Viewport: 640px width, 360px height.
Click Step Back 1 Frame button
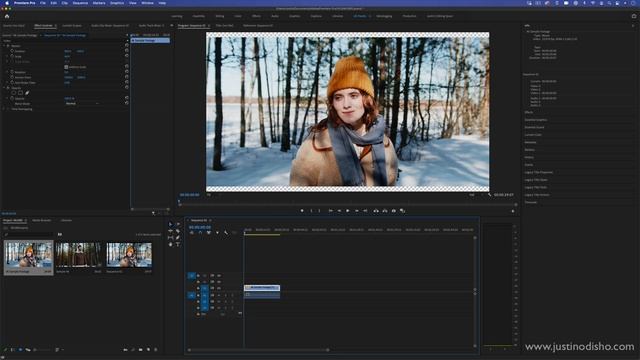coord(339,211)
